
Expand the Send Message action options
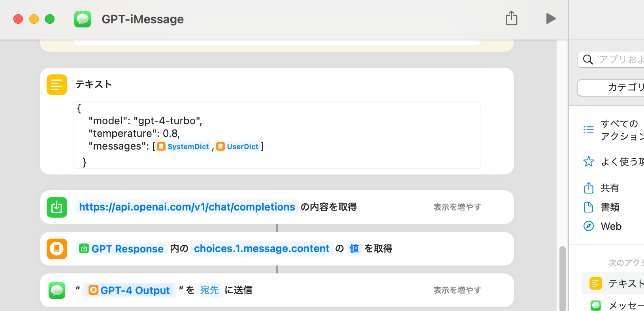coord(457,290)
